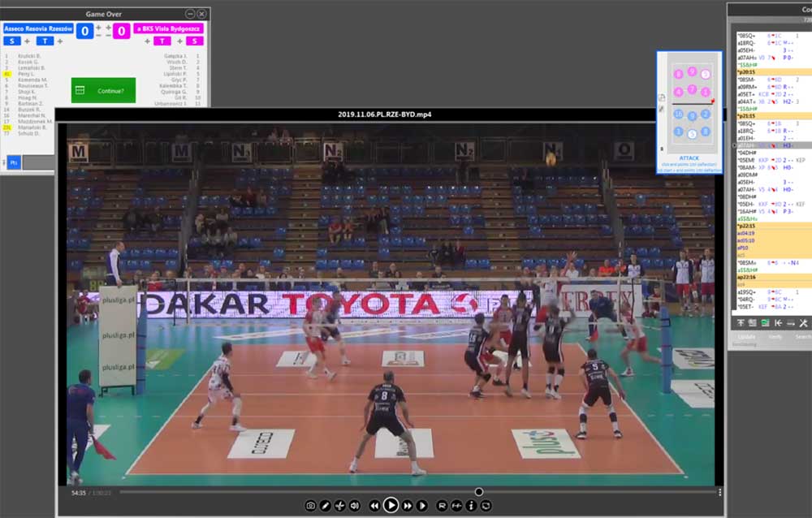The width and height of the screenshot is (812, 518).
Task: Rewind the video with the double-arrow button
Action: click(374, 505)
